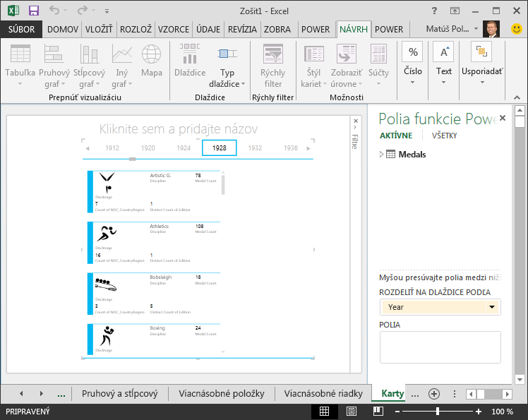
Task: Switch to the REVÍZIA tab
Action: (x=242, y=30)
